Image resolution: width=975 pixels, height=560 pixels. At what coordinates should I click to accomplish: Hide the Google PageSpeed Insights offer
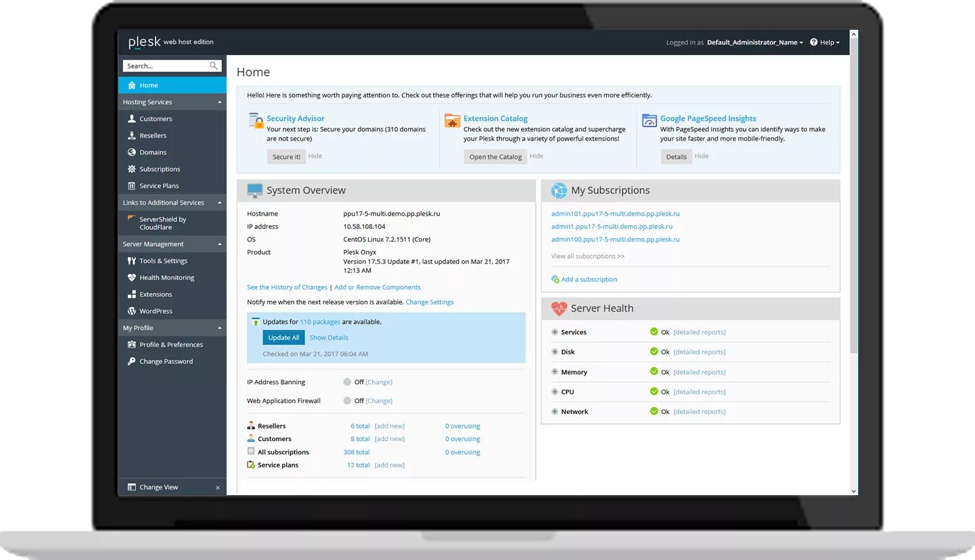(702, 156)
